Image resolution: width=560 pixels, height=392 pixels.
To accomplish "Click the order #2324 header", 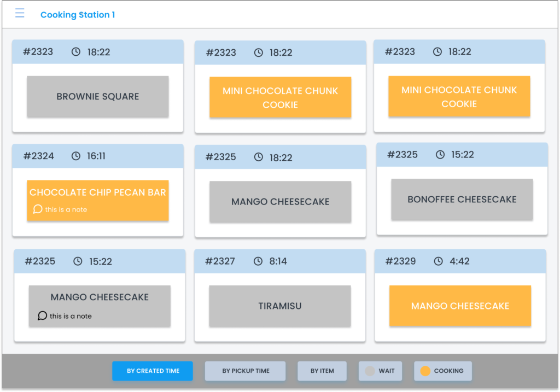I will pos(98,156).
